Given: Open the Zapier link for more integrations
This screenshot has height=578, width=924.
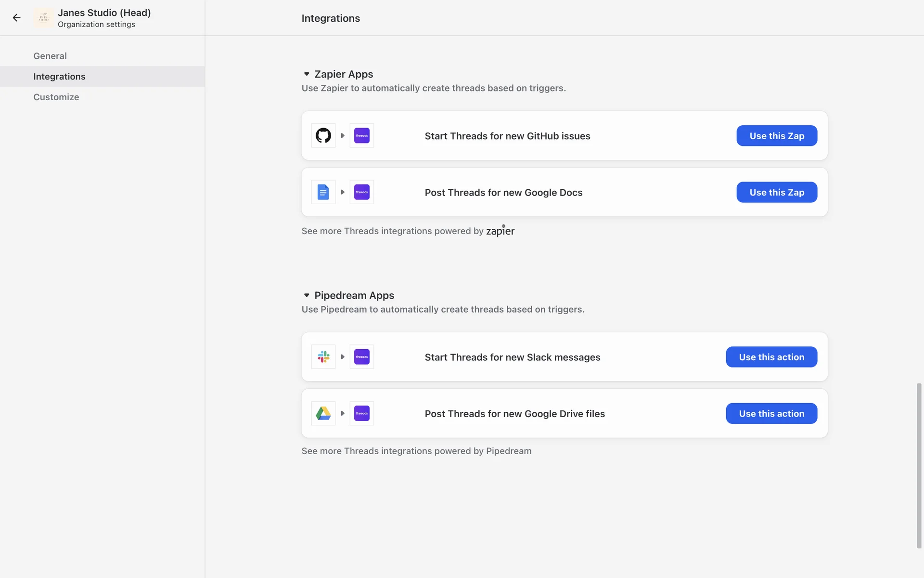Looking at the screenshot, I should coord(500,231).
